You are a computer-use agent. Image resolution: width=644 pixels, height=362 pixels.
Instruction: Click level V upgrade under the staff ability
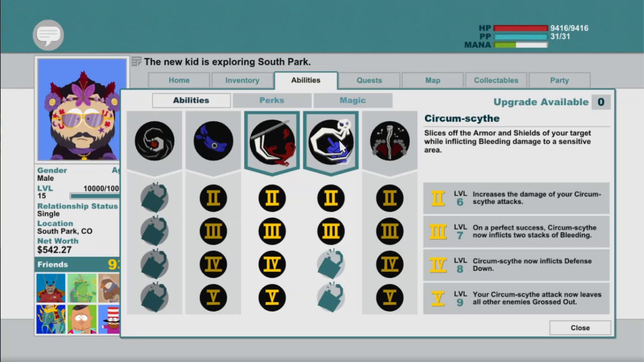pos(390,298)
